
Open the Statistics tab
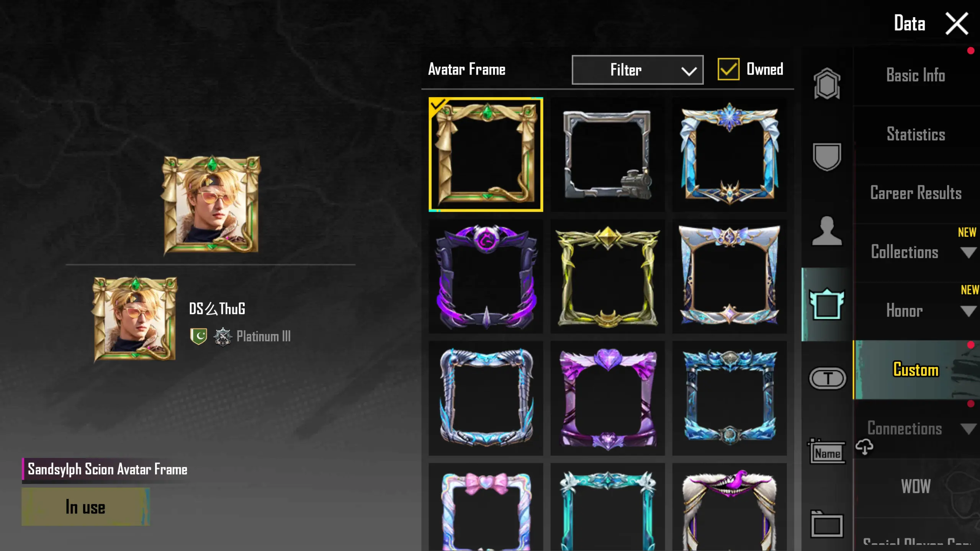point(916,134)
